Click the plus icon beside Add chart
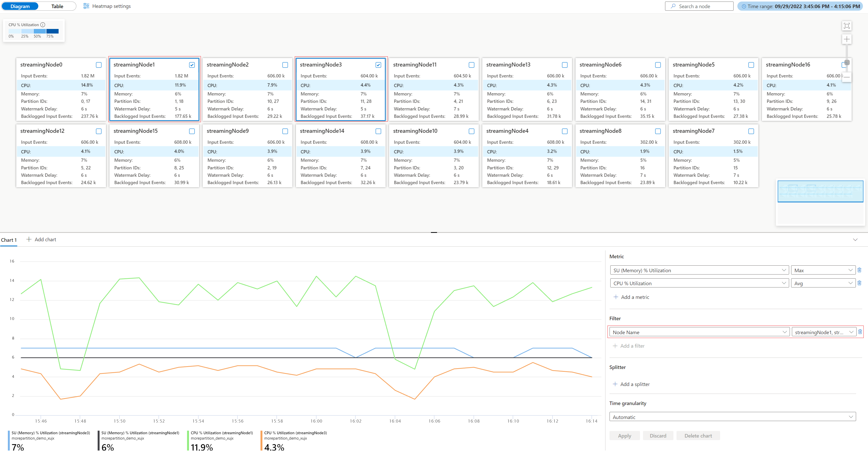868x451 pixels. (x=29, y=239)
